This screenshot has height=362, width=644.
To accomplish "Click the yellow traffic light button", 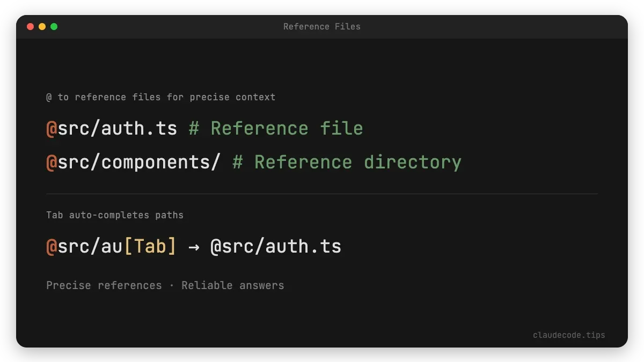I will (x=42, y=26).
